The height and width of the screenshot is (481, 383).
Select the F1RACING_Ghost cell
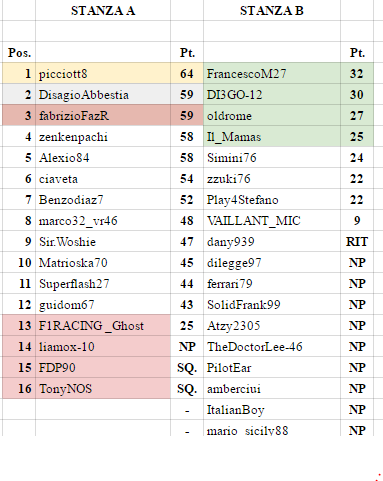click(103, 325)
